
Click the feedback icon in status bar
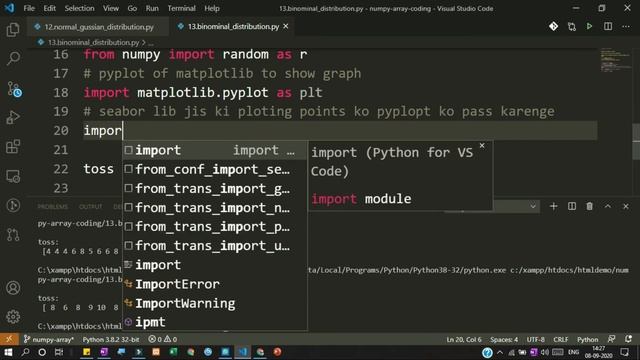[x=611, y=339]
